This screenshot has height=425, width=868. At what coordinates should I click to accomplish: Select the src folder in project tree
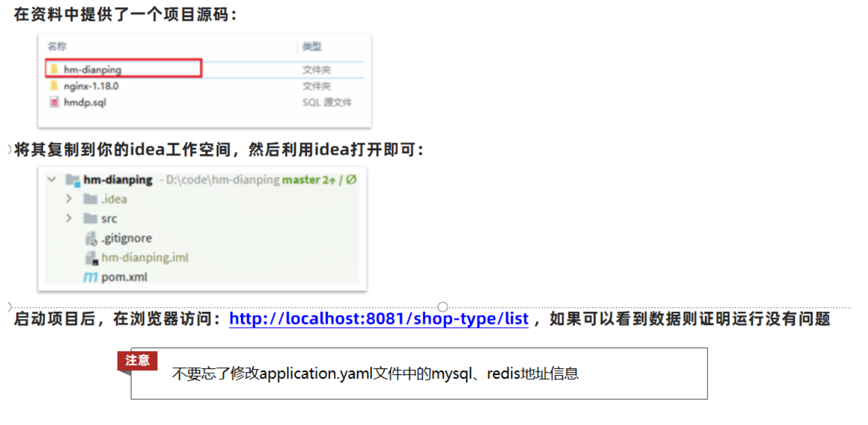point(109,218)
